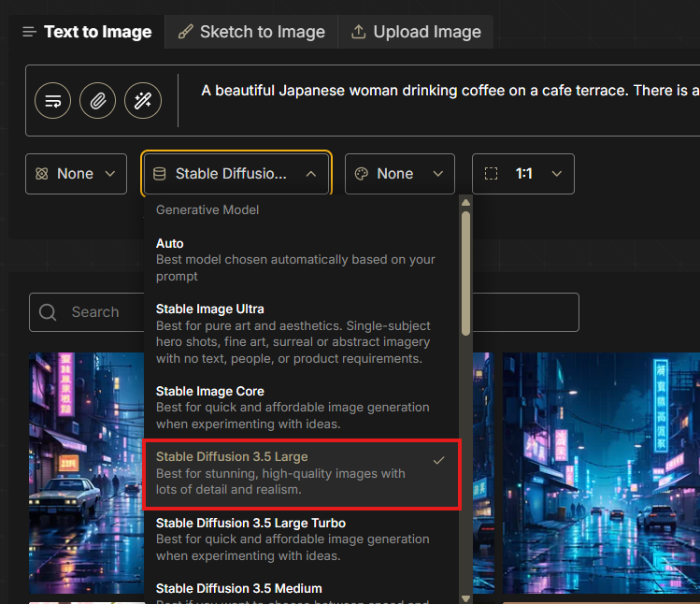The width and height of the screenshot is (700, 604).
Task: Click the prompt text about Japanese woman
Action: click(450, 91)
